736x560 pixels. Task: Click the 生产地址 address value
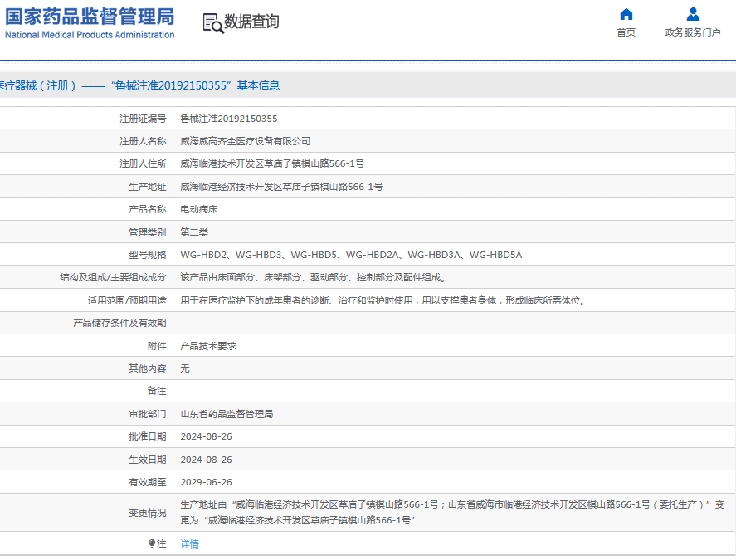coord(281,187)
